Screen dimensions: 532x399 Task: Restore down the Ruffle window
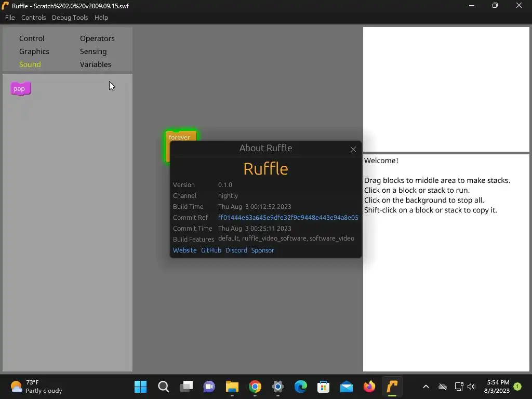pyautogui.click(x=495, y=5)
